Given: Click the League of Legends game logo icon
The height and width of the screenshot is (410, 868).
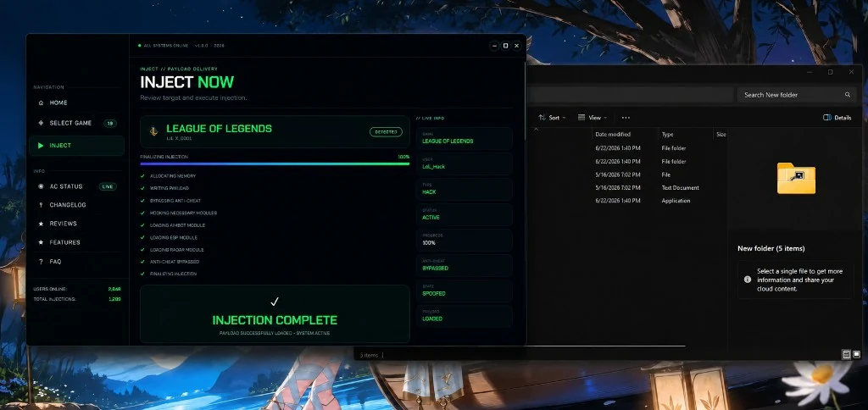Looking at the screenshot, I should 154,131.
